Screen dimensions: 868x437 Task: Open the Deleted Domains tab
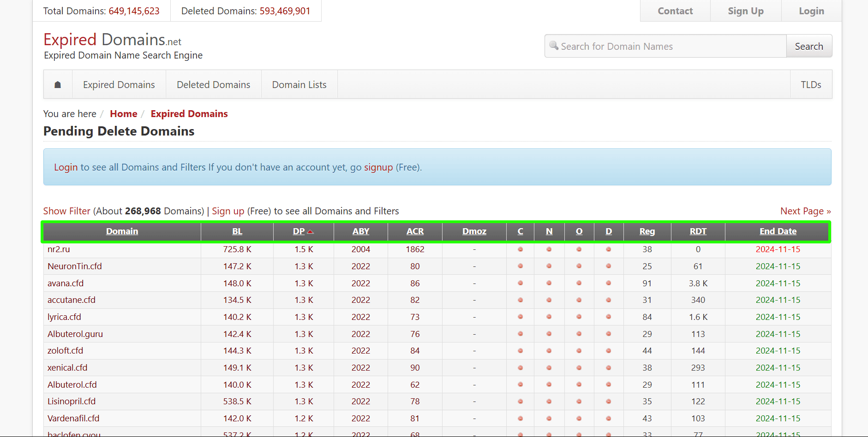point(213,85)
